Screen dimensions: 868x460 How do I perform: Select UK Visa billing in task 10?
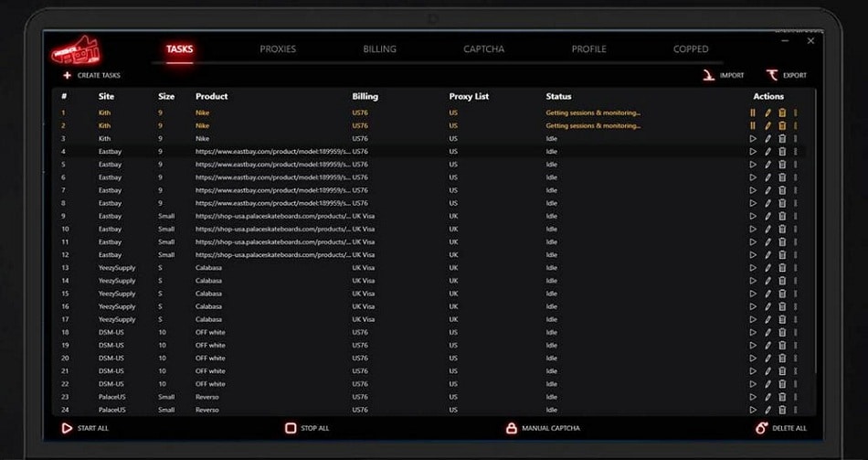pyautogui.click(x=364, y=229)
